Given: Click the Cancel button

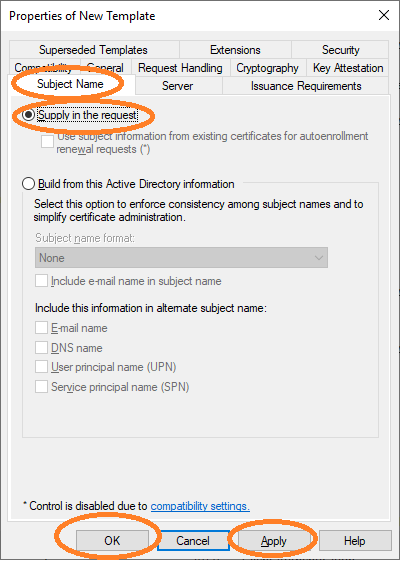Looking at the screenshot, I should click(193, 541).
